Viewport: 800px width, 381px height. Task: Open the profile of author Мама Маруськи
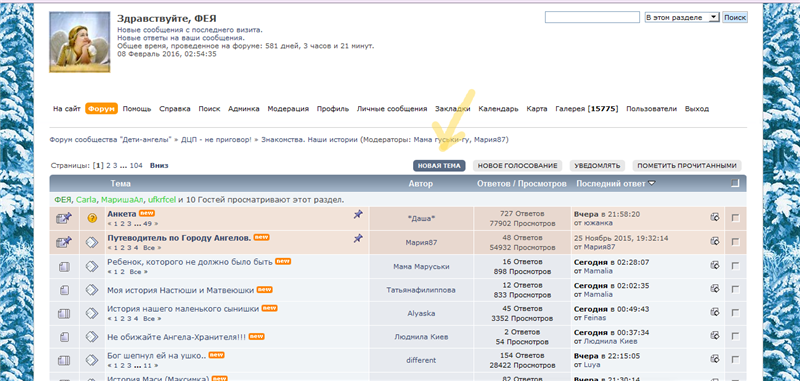point(421,266)
